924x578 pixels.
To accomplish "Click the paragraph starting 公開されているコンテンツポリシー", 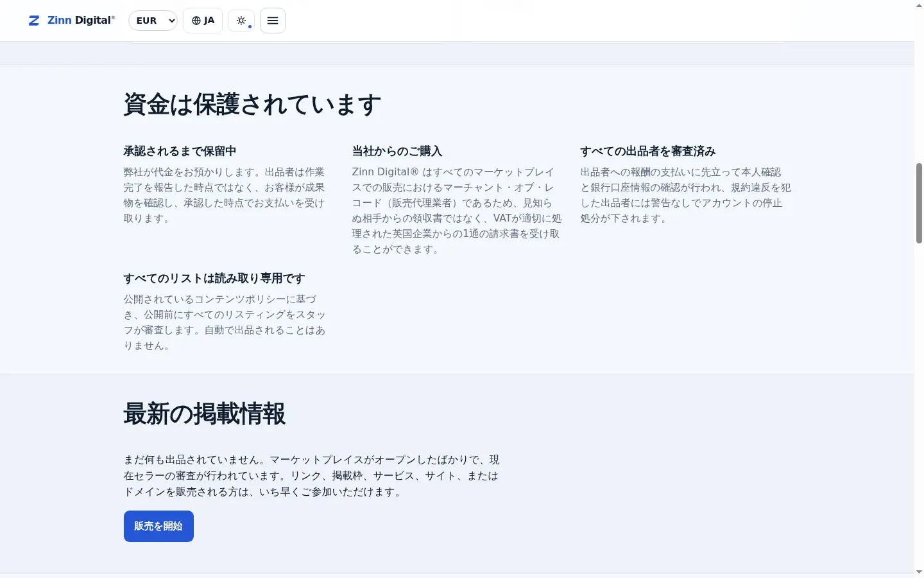I will click(225, 322).
